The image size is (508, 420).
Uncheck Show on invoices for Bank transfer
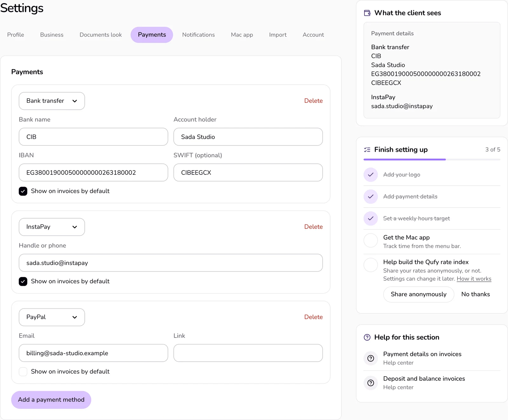point(23,191)
